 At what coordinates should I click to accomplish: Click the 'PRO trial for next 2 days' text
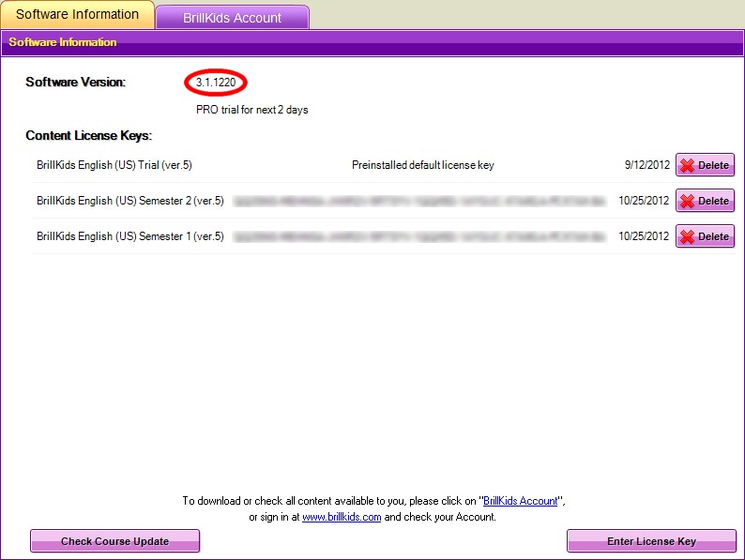251,110
